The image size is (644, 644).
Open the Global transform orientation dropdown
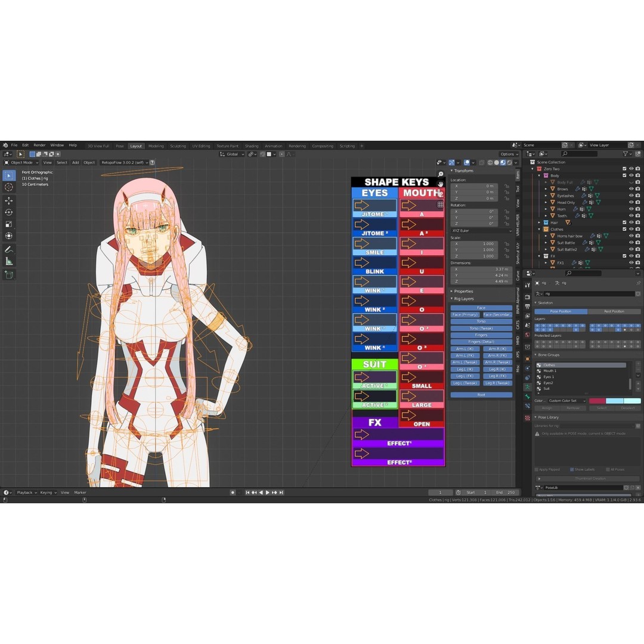click(x=232, y=154)
